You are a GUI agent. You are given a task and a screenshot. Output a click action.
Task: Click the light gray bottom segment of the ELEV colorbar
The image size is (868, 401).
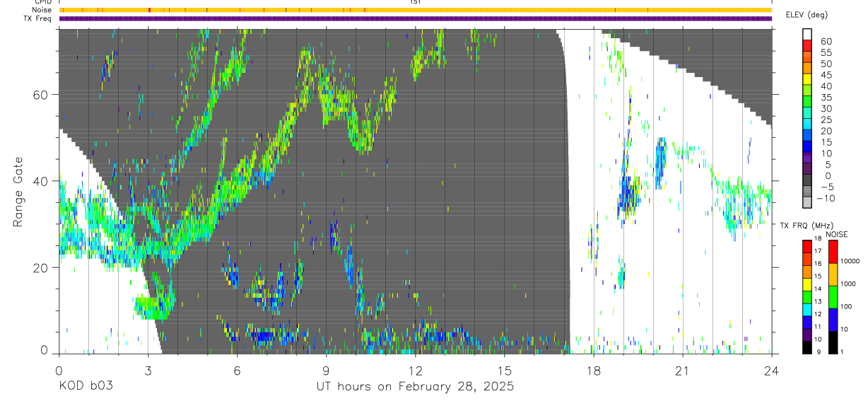click(x=808, y=203)
